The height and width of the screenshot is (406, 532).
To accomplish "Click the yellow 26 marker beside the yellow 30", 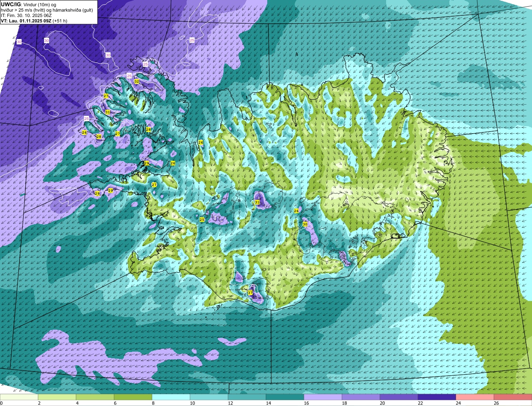I will (x=296, y=211).
